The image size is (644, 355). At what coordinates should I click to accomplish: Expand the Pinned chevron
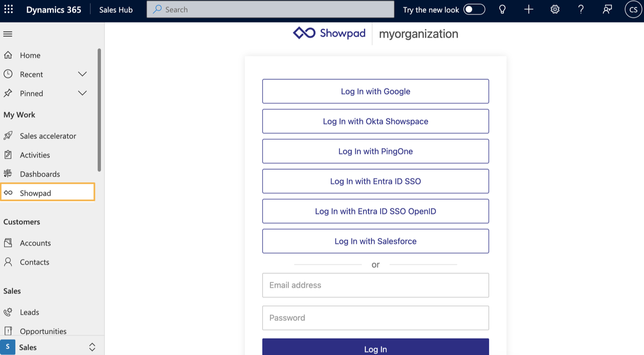point(82,93)
